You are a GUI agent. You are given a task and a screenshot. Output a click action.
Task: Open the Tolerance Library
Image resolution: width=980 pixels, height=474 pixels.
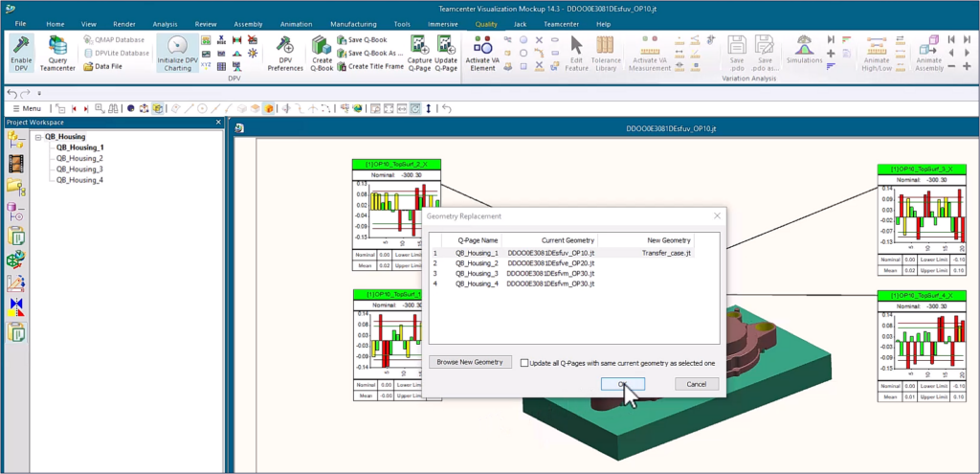pos(606,54)
